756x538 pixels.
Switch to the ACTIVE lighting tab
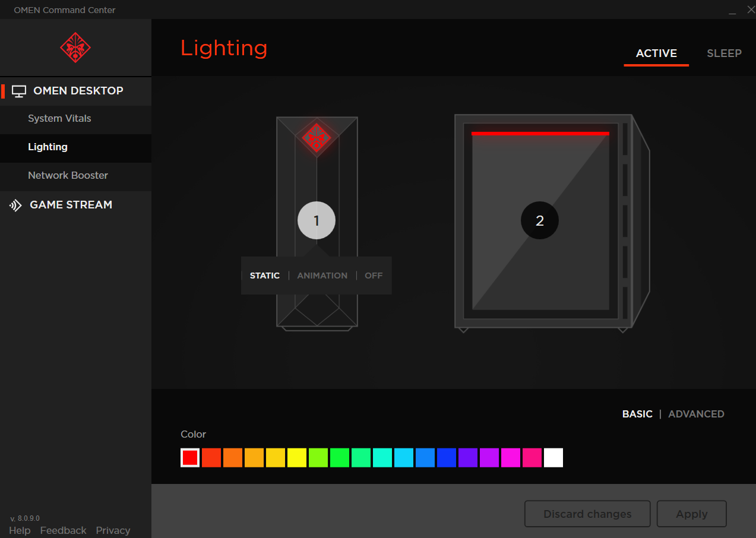pos(656,53)
